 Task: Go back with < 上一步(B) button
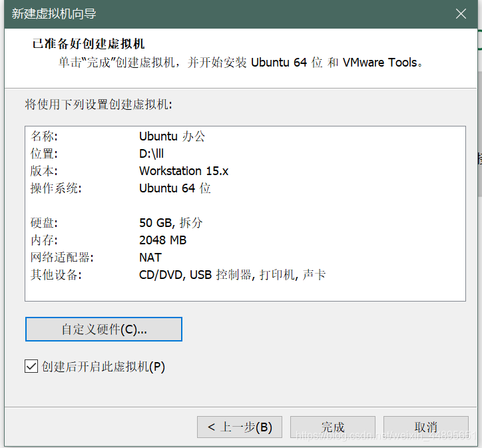pyautogui.click(x=240, y=427)
